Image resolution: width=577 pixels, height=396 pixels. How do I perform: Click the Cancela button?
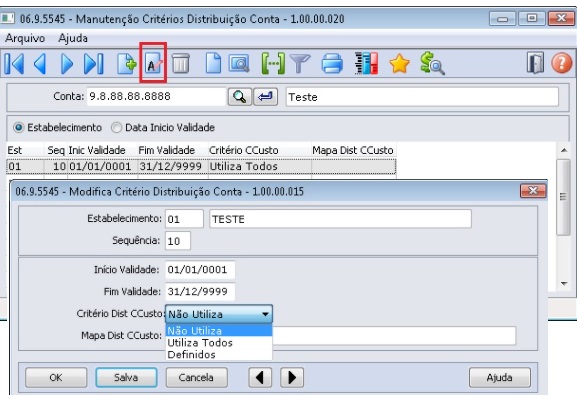pyautogui.click(x=196, y=378)
